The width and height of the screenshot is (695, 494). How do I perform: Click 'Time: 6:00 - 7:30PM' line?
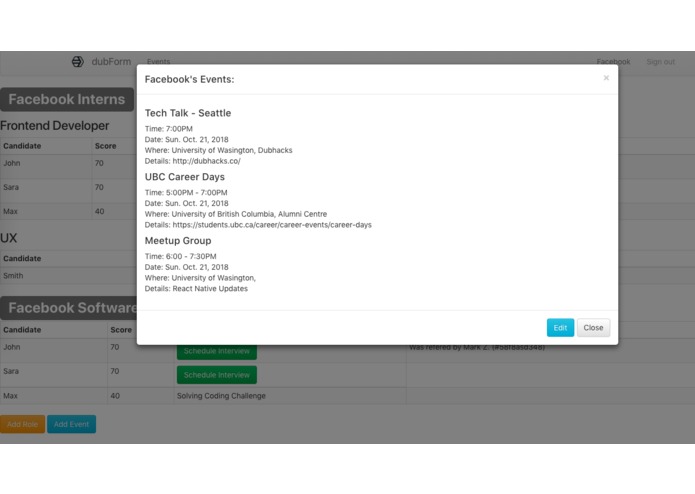click(180, 257)
